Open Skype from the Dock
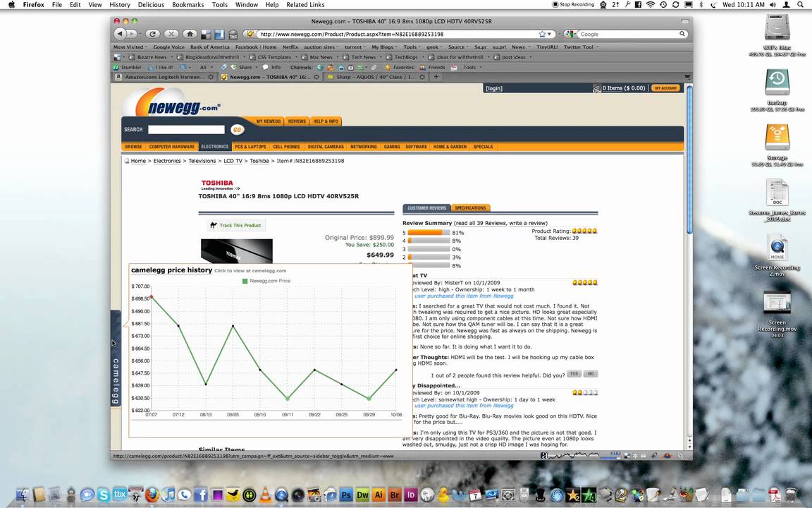 pos(104,495)
